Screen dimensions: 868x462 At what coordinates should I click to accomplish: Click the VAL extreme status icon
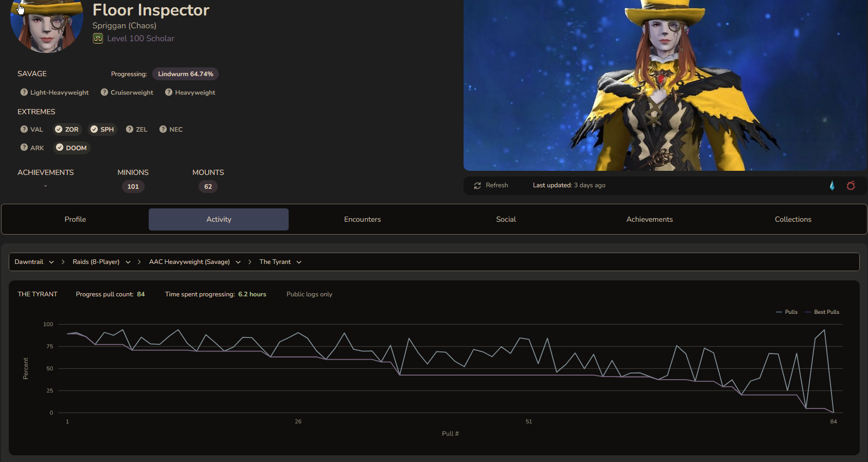click(24, 129)
